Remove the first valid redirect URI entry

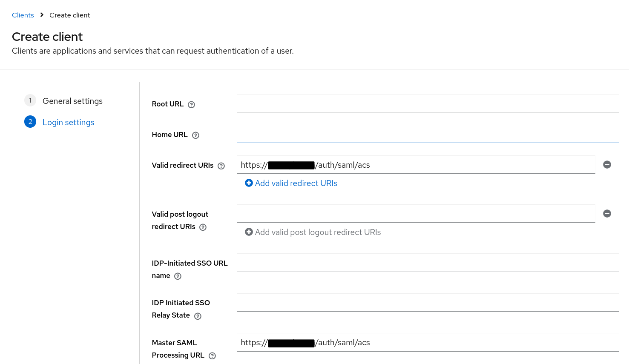click(607, 164)
